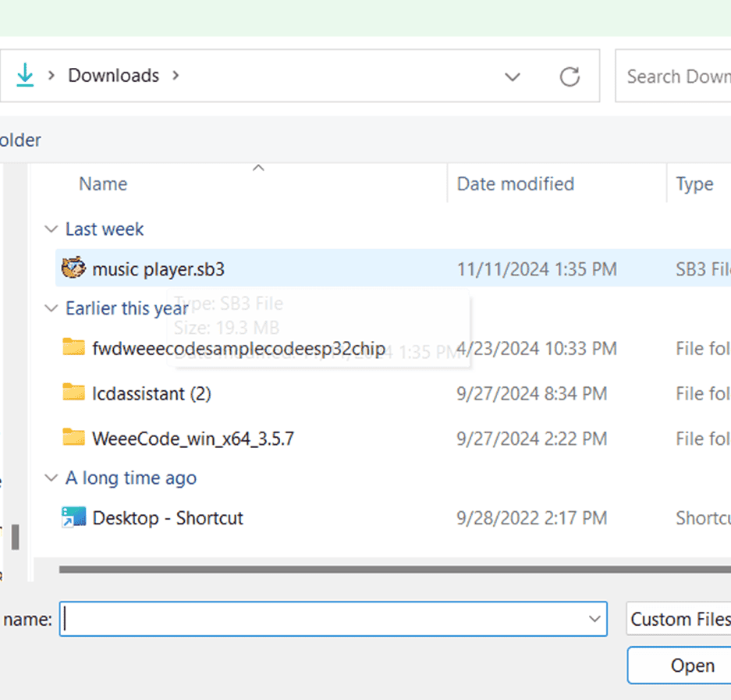The image size is (731, 700).
Task: Click the fwdweeecodesamplecodeesp32chip folder icon
Action: click(x=73, y=347)
